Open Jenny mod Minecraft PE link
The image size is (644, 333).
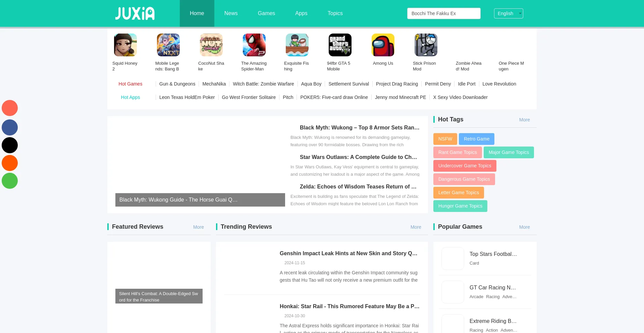click(400, 97)
